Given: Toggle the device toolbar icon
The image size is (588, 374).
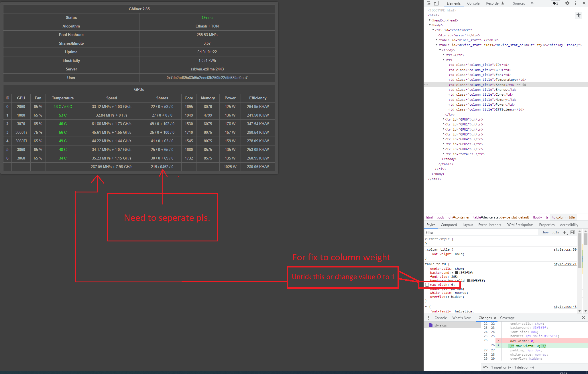Looking at the screenshot, I should (436, 3).
